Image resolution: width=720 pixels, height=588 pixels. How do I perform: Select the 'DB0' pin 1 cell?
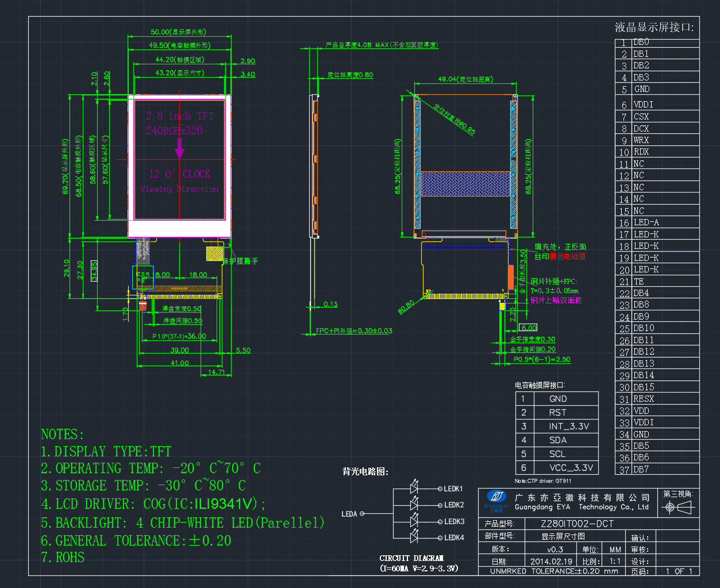665,43
